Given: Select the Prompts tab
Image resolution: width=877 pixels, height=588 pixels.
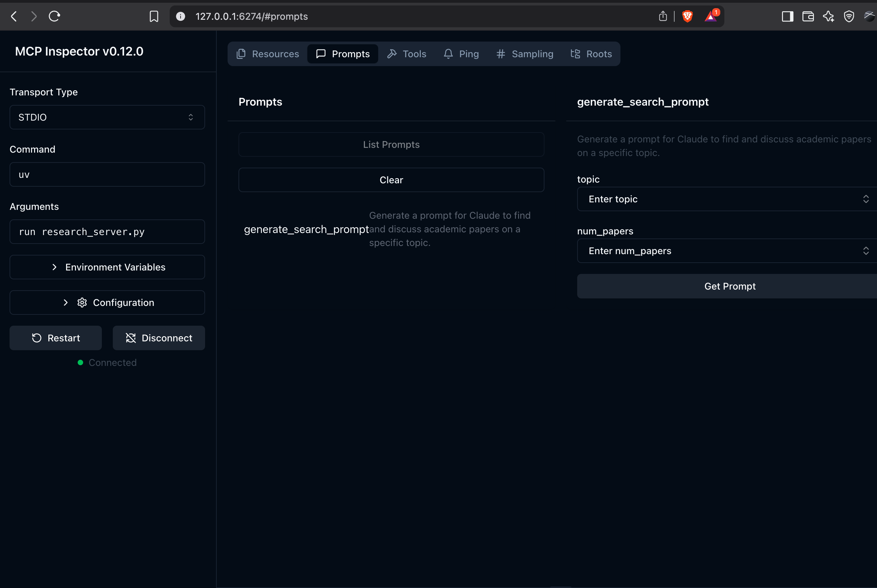Looking at the screenshot, I should 343,54.
